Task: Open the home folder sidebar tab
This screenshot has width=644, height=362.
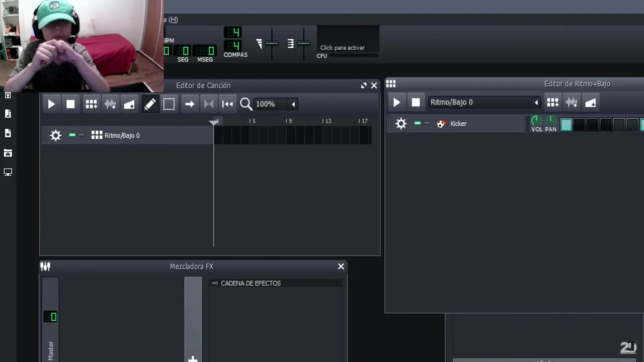Action: [8, 153]
